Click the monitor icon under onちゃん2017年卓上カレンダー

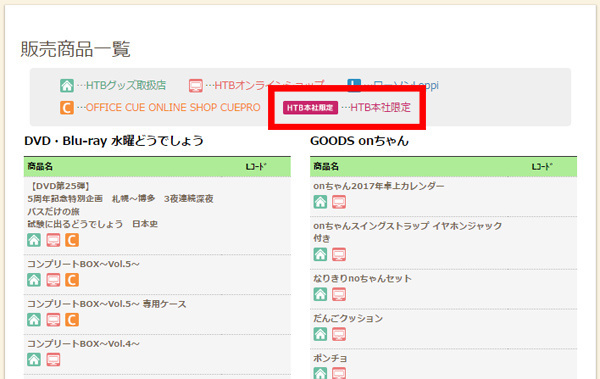(x=339, y=202)
